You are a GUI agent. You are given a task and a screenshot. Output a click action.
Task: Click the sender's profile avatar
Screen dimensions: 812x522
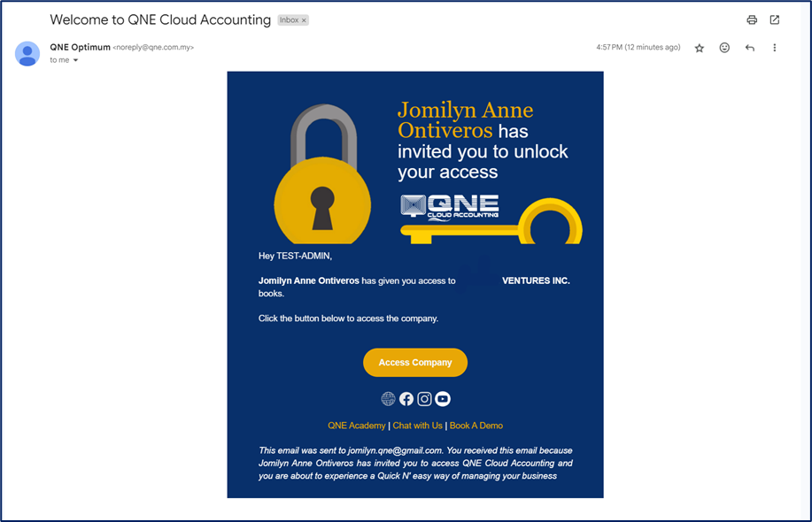pos(27,54)
